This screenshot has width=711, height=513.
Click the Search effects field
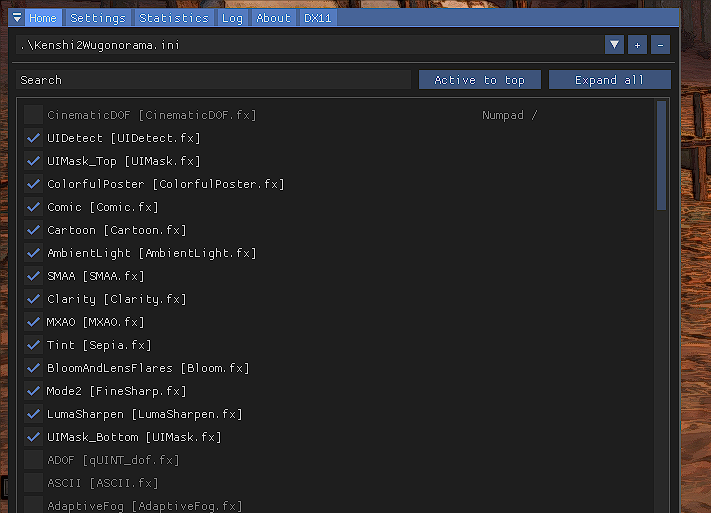click(x=213, y=80)
